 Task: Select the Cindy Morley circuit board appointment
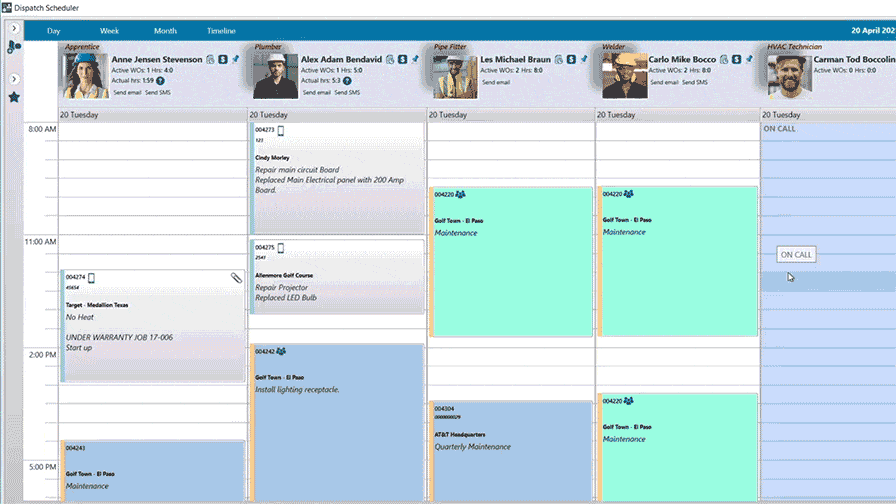pos(337,178)
